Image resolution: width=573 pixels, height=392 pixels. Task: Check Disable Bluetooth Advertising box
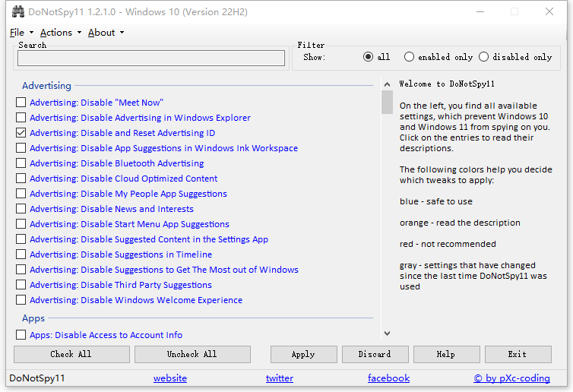click(x=21, y=163)
